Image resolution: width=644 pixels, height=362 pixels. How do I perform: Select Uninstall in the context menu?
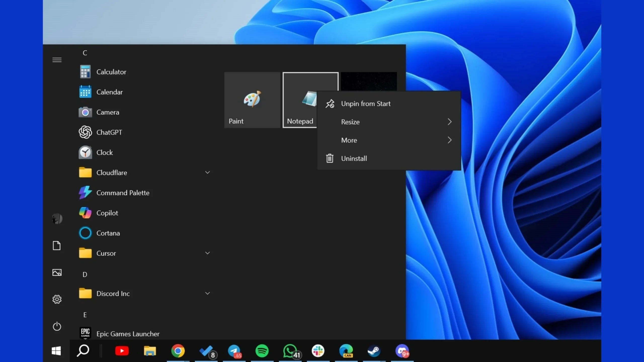[389, 158]
